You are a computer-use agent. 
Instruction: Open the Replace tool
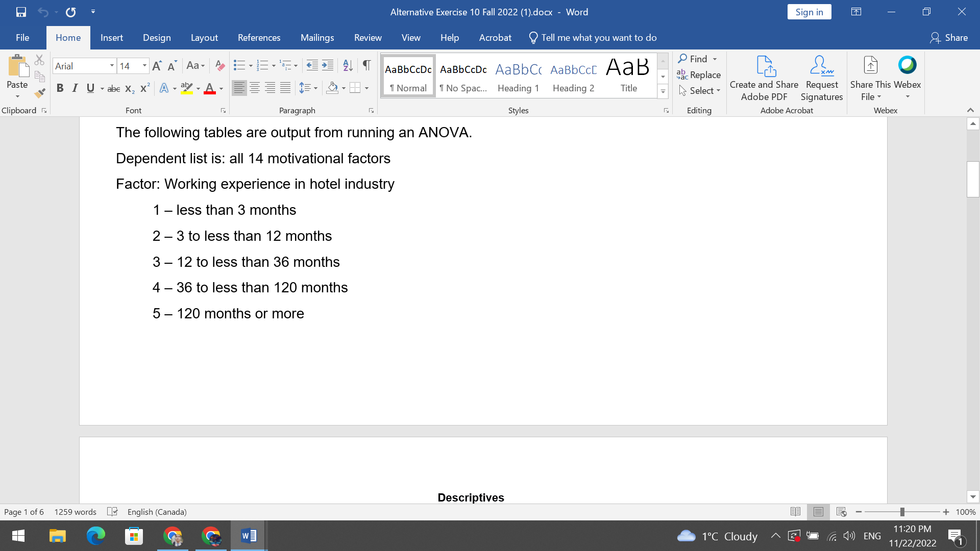click(699, 74)
